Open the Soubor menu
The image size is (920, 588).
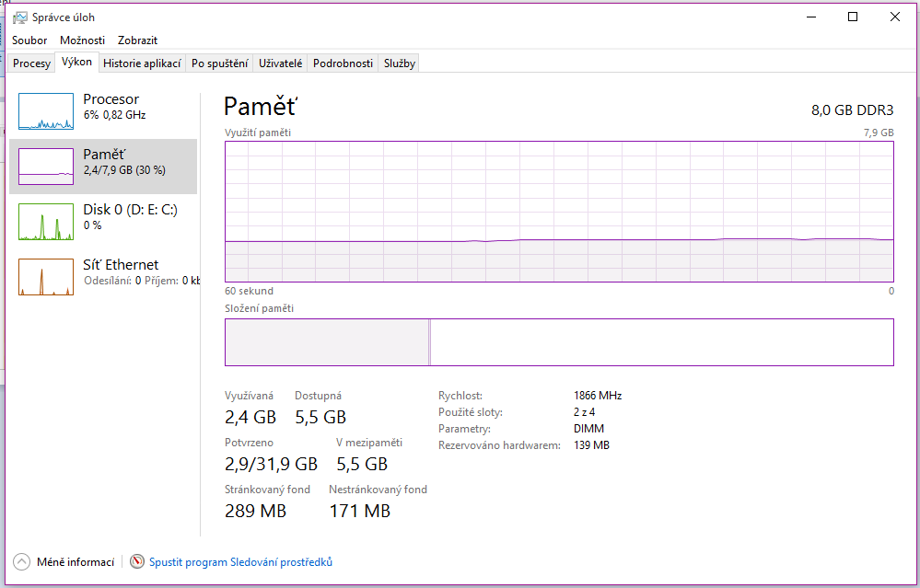[29, 40]
